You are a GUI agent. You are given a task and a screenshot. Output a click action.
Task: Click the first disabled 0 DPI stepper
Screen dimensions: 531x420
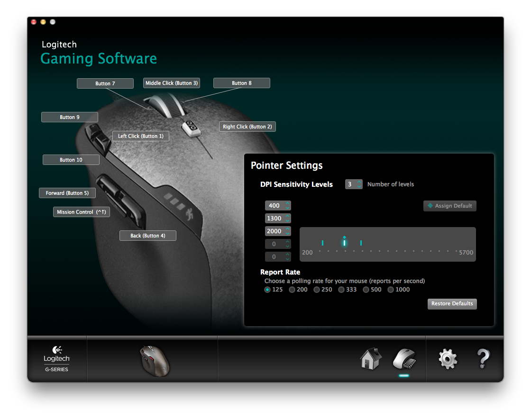(287, 244)
